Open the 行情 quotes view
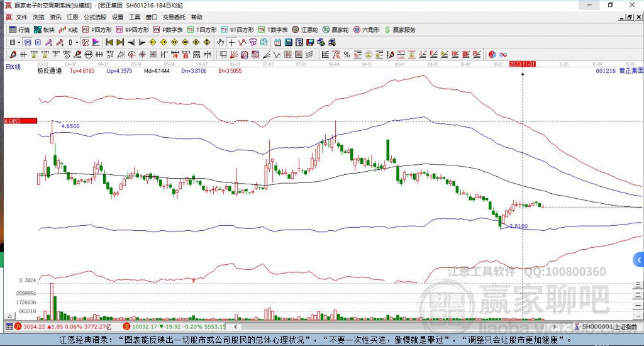 tap(19, 30)
